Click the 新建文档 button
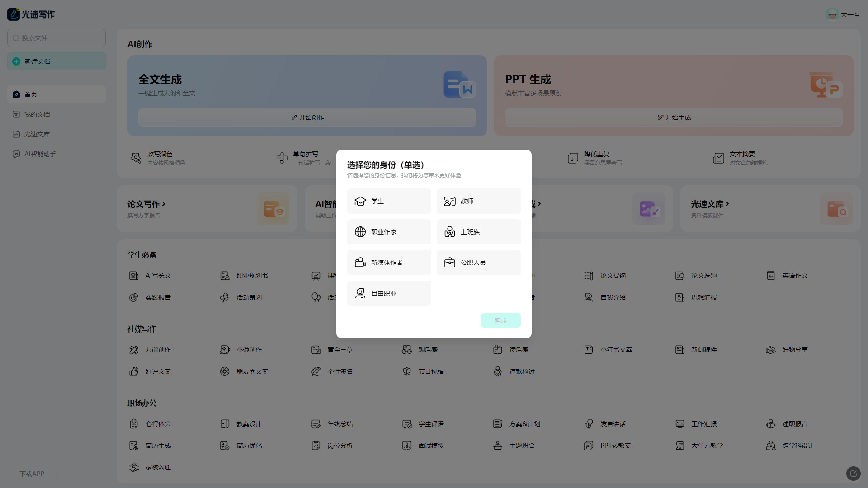868x488 pixels. (x=57, y=61)
